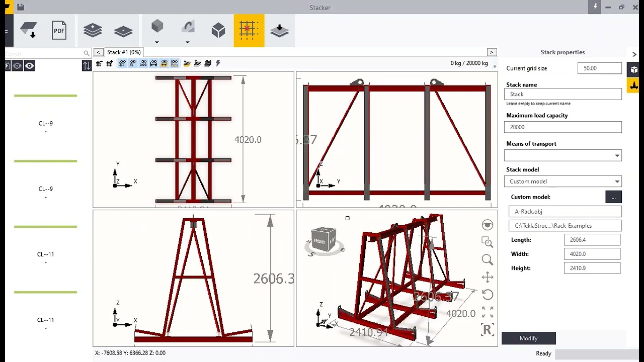Click the pan four-arrow icon in 3D view
This screenshot has width=644, height=362.
click(487, 277)
